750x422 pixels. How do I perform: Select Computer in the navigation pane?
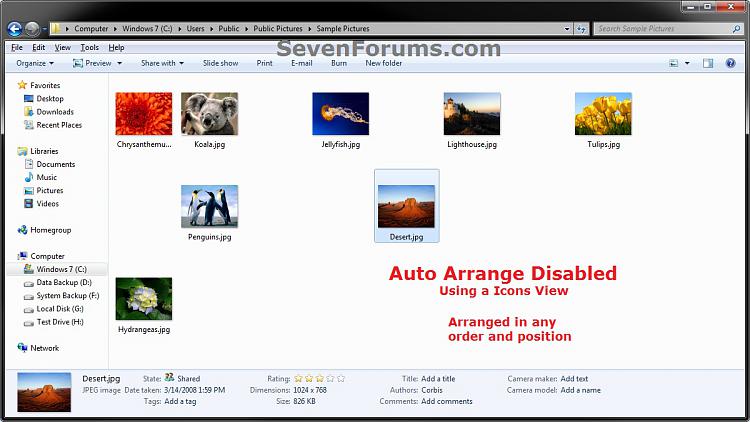point(47,256)
